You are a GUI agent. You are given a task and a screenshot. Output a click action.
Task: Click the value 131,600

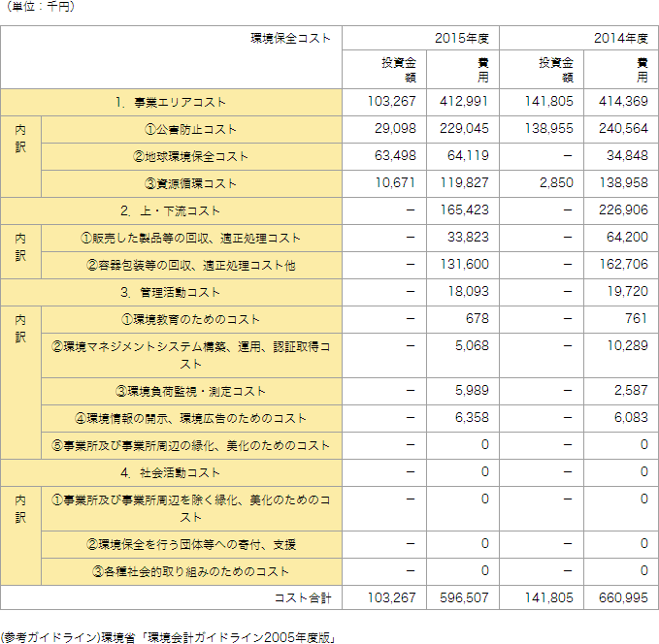pos(464,264)
